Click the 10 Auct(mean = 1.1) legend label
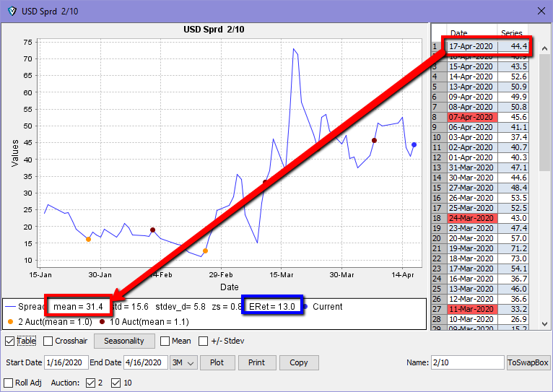This screenshot has width=553, height=392. [x=149, y=322]
